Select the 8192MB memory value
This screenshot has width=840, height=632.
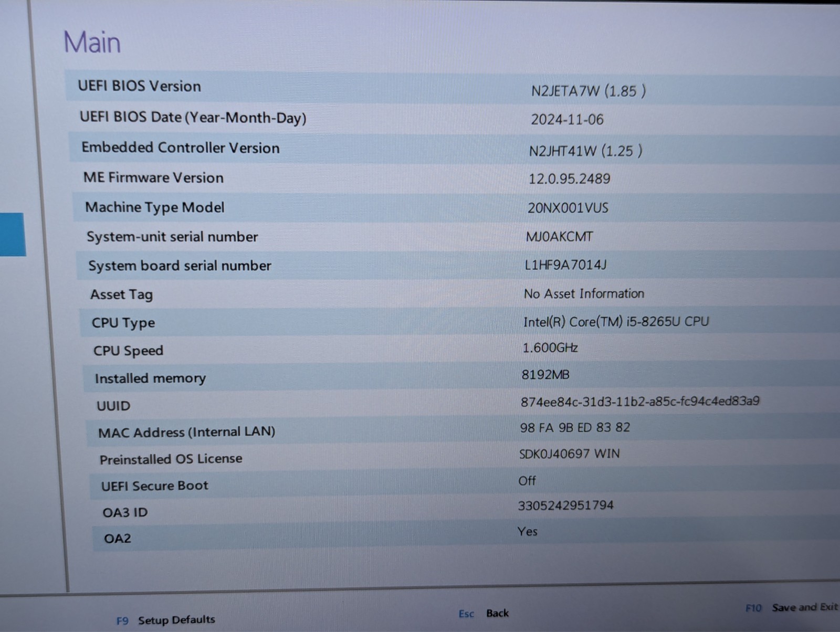click(x=545, y=374)
